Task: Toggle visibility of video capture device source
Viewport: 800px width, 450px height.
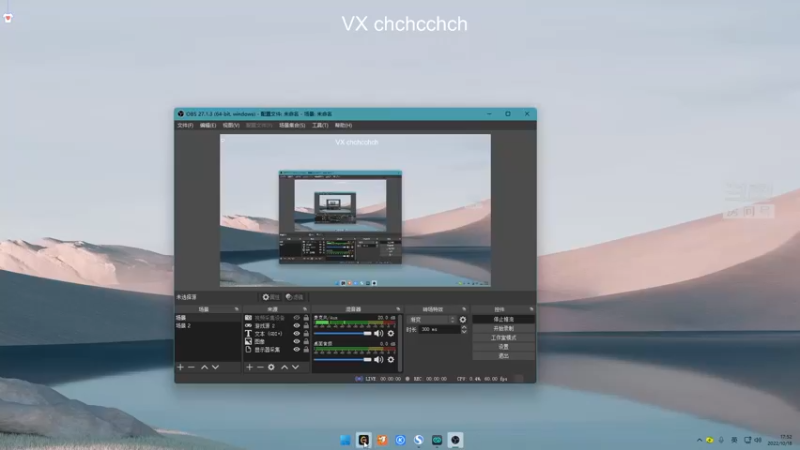Action: (296, 318)
